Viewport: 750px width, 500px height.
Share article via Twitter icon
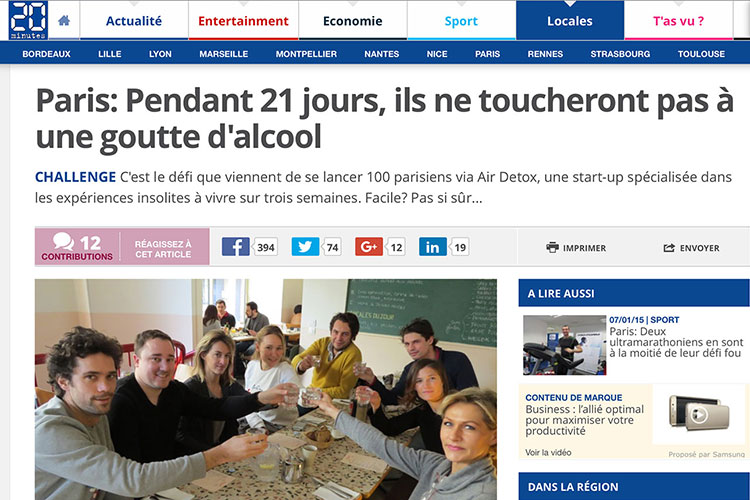point(305,247)
